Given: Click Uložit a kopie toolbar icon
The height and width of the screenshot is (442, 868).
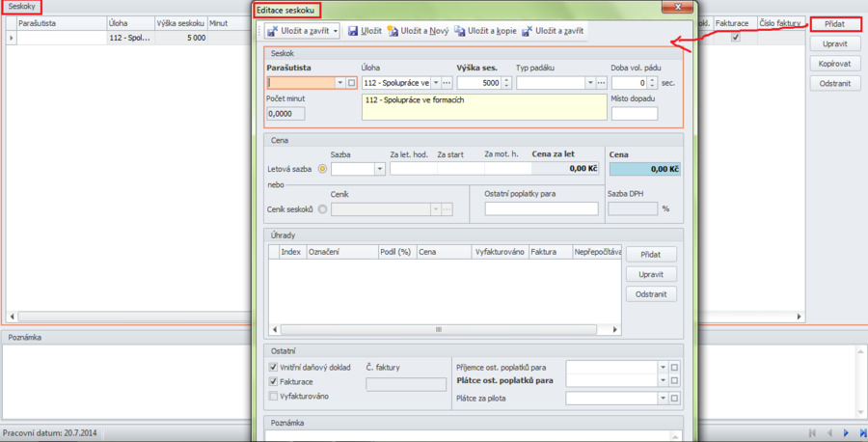Looking at the screenshot, I should [462, 31].
